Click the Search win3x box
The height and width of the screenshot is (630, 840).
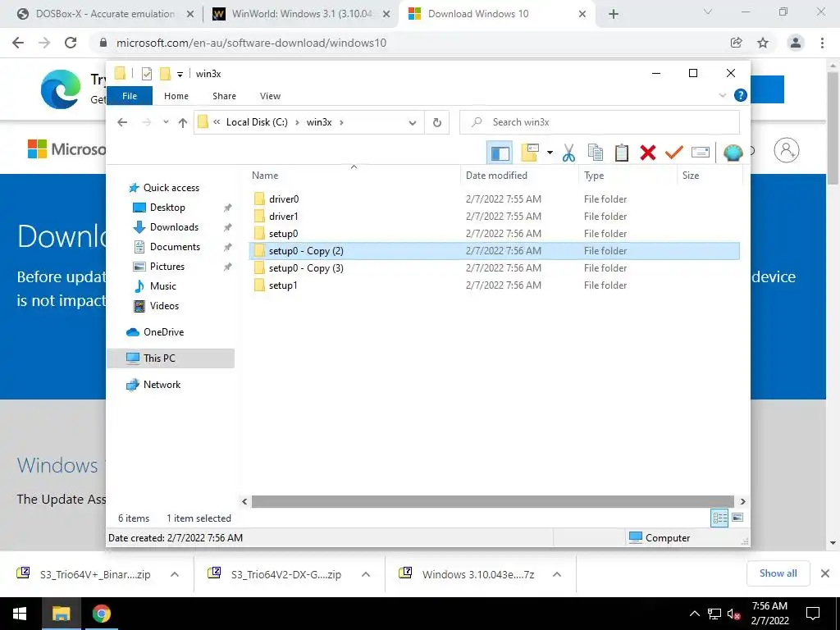[600, 122]
